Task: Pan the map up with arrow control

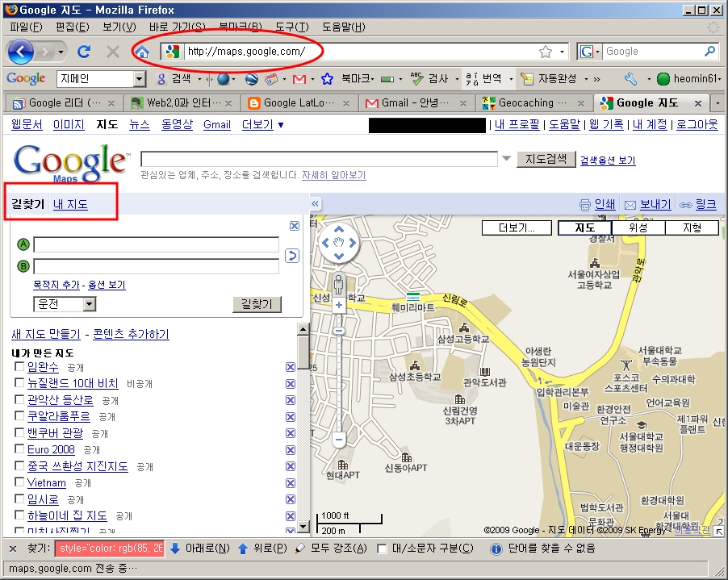Action: [339, 229]
